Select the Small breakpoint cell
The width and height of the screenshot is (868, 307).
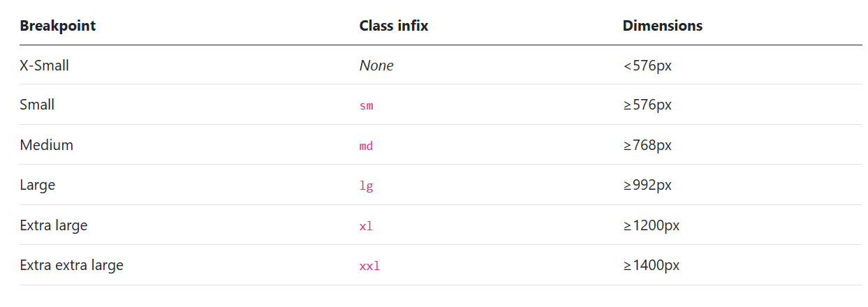point(38,105)
